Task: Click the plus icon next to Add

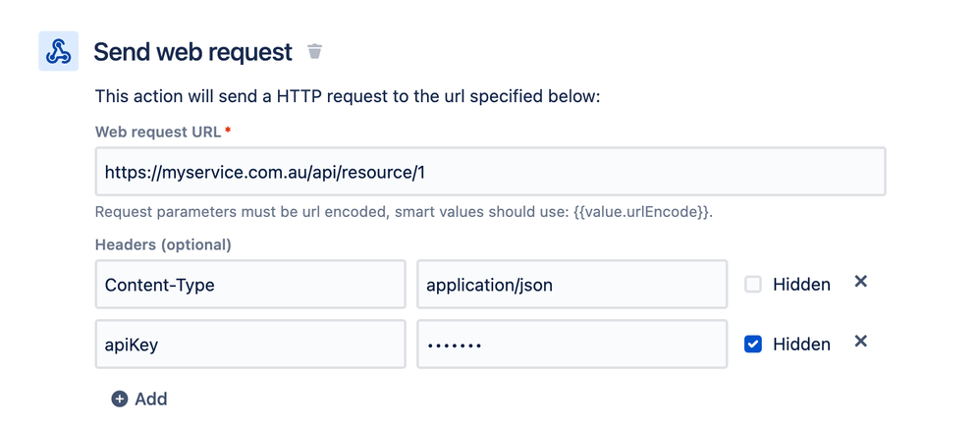Action: 120,398
